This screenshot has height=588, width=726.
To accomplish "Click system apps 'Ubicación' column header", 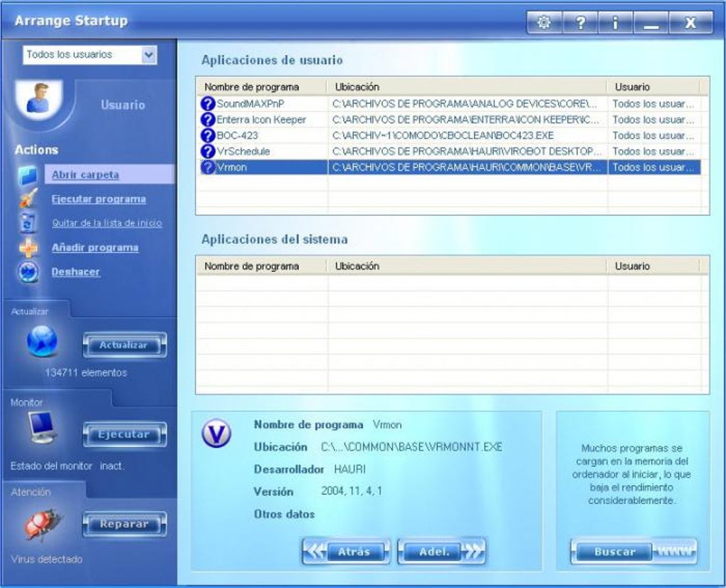I will point(467,266).
